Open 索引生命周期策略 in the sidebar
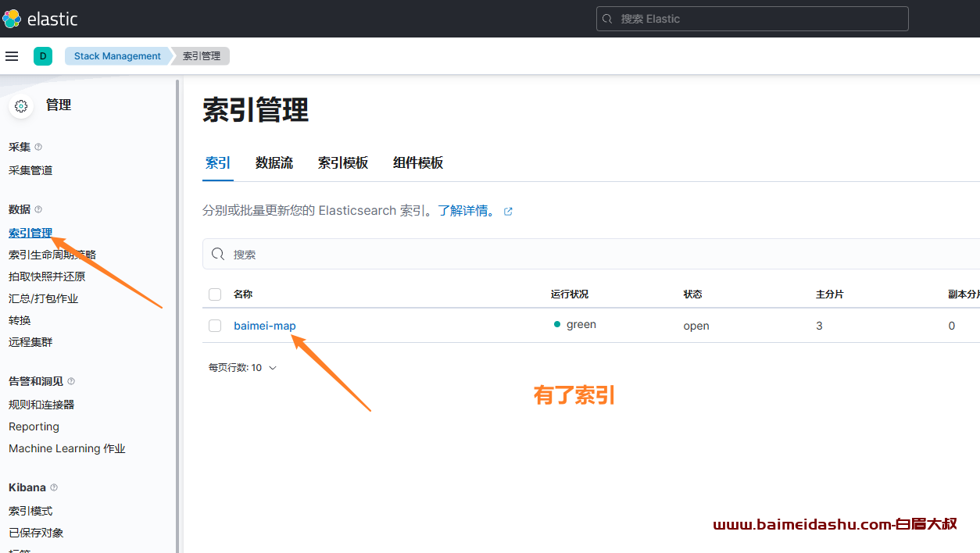980x553 pixels. click(x=52, y=255)
